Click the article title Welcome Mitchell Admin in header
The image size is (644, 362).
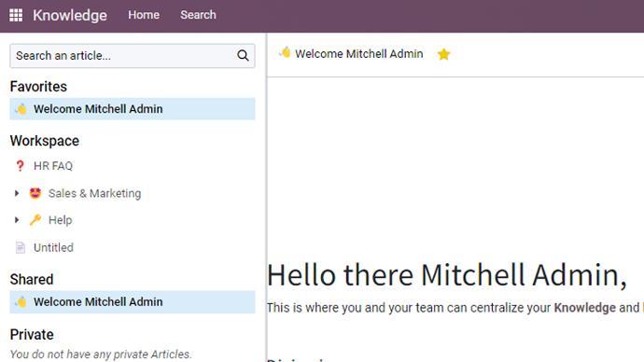point(359,54)
